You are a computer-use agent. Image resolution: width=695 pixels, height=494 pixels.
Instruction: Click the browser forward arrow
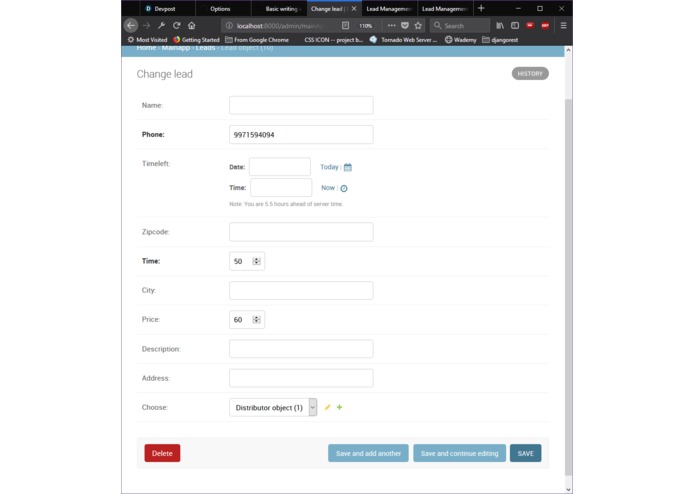pyautogui.click(x=146, y=26)
